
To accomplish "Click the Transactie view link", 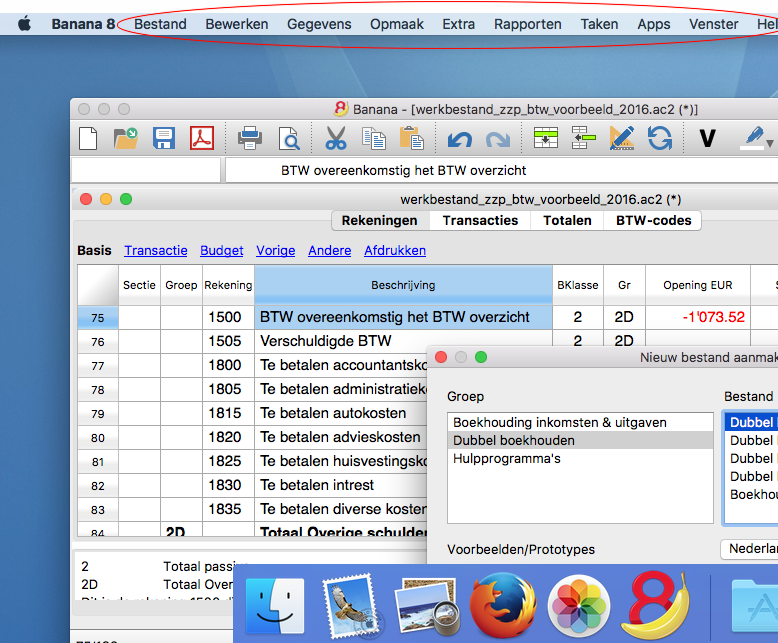I will click(x=156, y=251).
